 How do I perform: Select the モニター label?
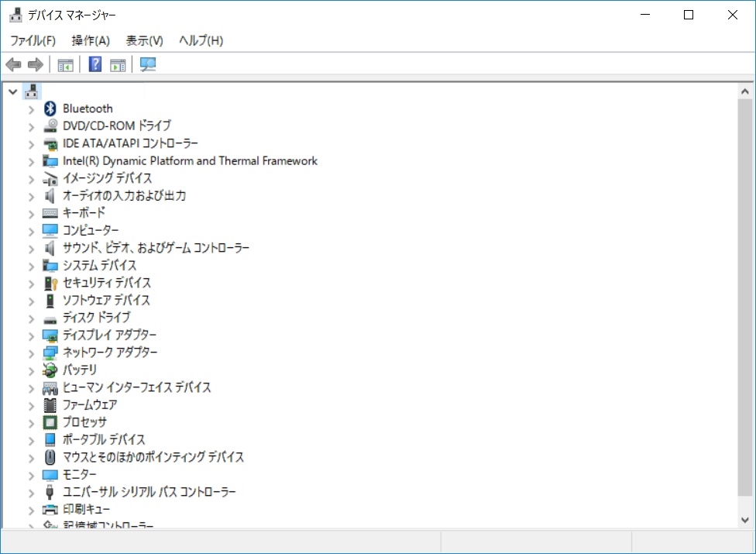(x=80, y=474)
